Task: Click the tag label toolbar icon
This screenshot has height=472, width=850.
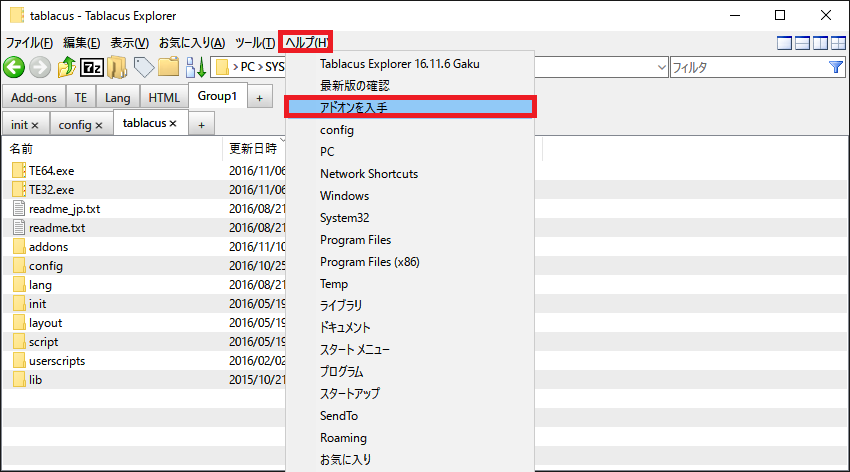Action: [144, 67]
